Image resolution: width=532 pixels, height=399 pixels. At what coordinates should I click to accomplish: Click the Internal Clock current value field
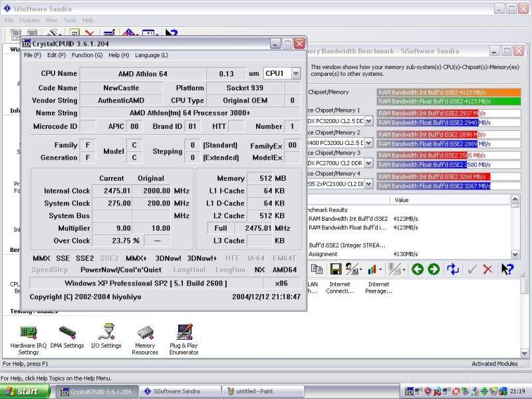(x=112, y=191)
